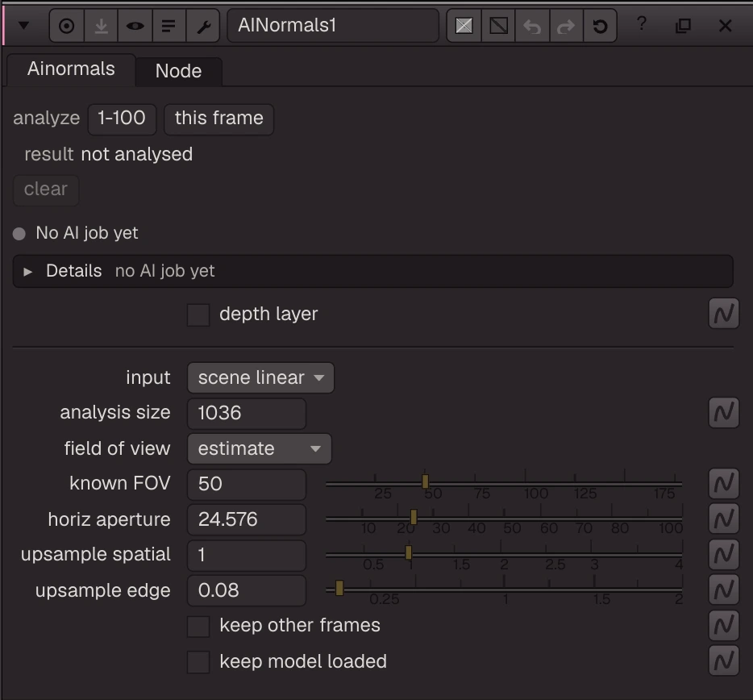Float the panel using the window icon
The height and width of the screenshot is (700, 753).
(684, 26)
